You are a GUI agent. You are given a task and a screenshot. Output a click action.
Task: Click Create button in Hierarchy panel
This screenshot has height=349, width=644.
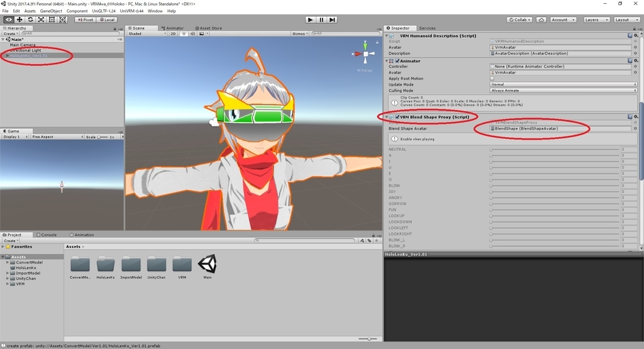[x=10, y=34]
